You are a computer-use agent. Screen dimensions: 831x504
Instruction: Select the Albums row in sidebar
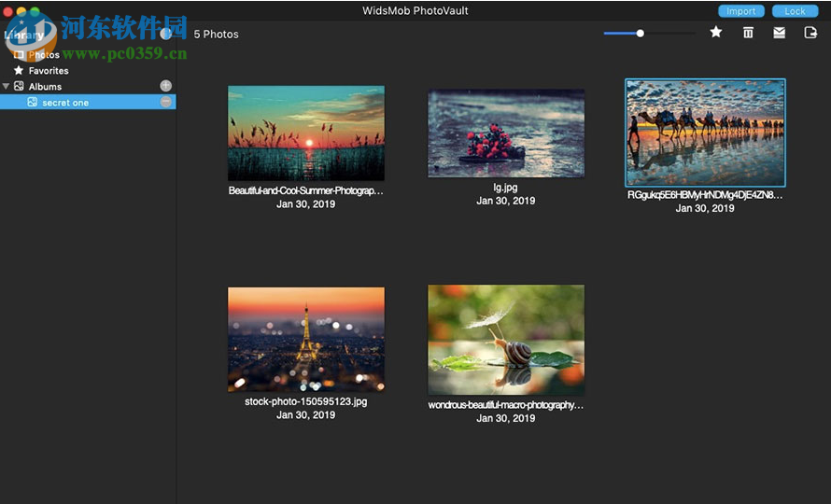pyautogui.click(x=88, y=87)
